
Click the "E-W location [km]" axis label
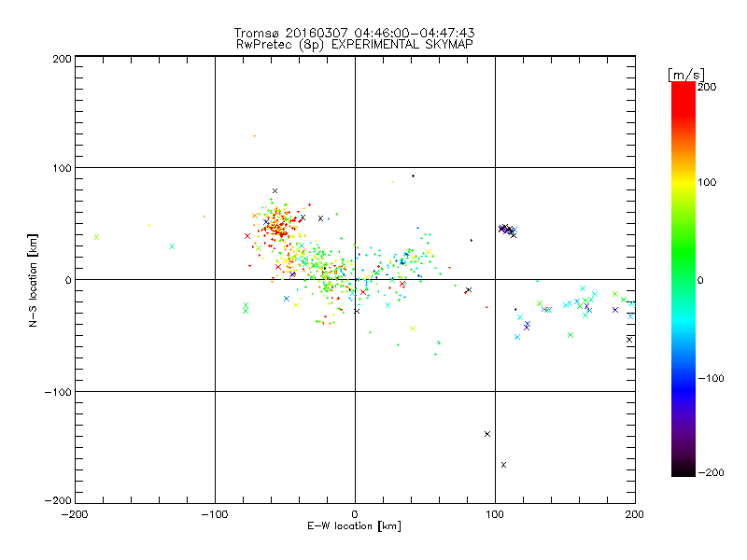coord(354,526)
